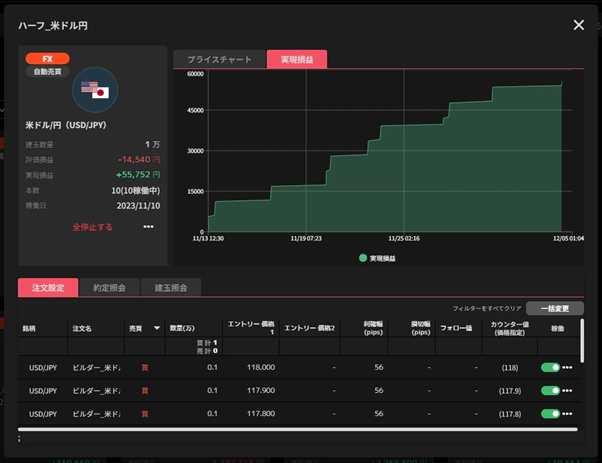Toggle 稼働 switch for the 117.900 order
The image size is (602, 463).
549,390
